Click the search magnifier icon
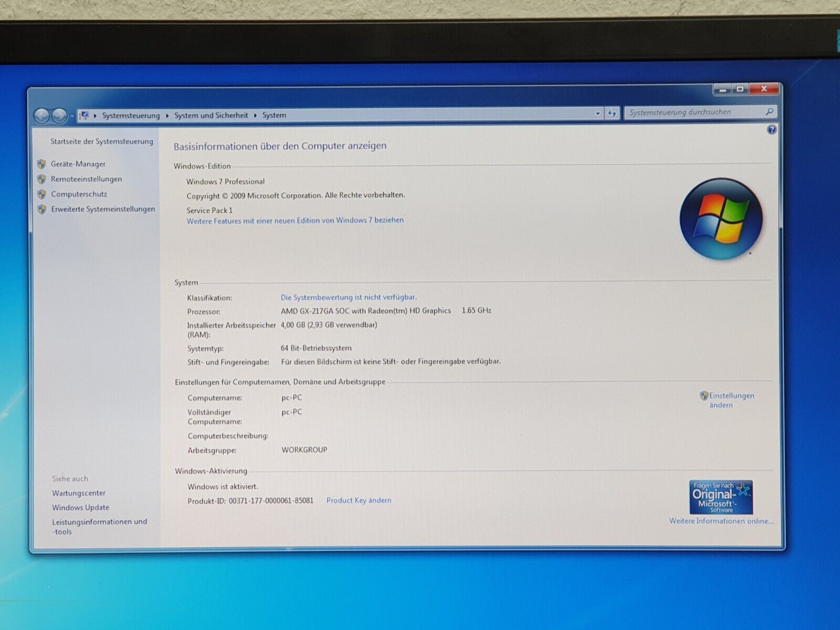Viewport: 840px width, 630px height. click(769, 111)
